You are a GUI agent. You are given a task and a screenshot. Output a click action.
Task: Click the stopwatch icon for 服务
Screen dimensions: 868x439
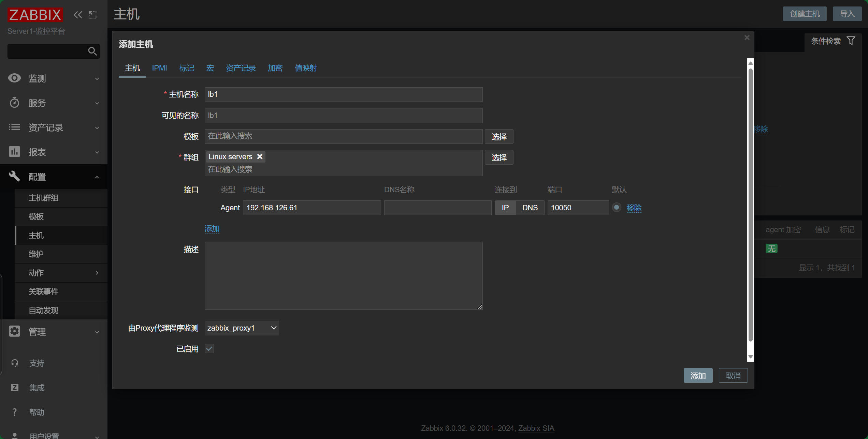click(14, 103)
